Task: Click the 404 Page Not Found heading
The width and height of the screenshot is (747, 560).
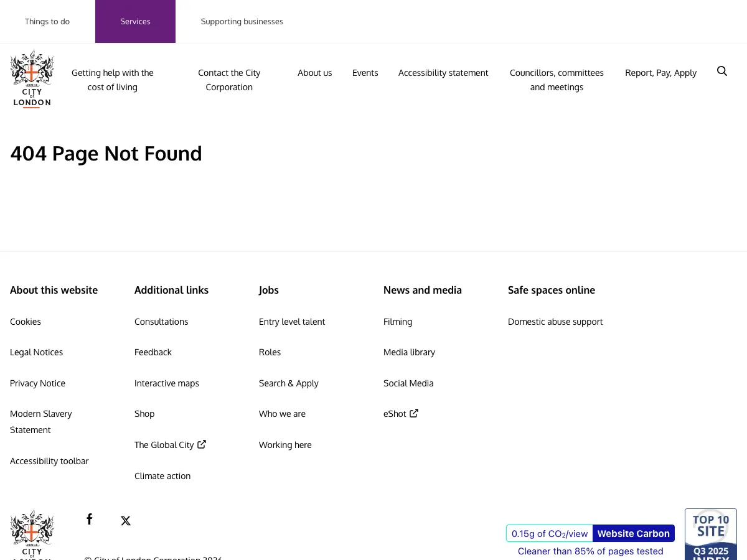Action: click(106, 154)
